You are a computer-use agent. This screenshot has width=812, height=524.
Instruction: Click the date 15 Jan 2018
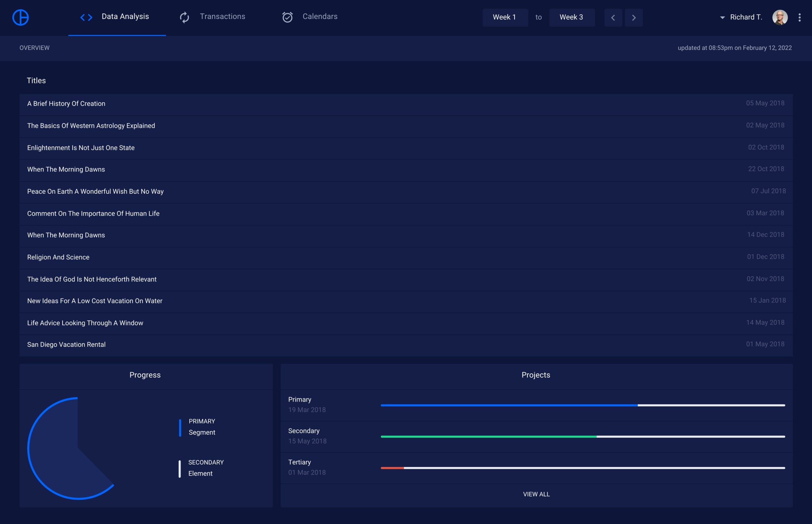(767, 301)
